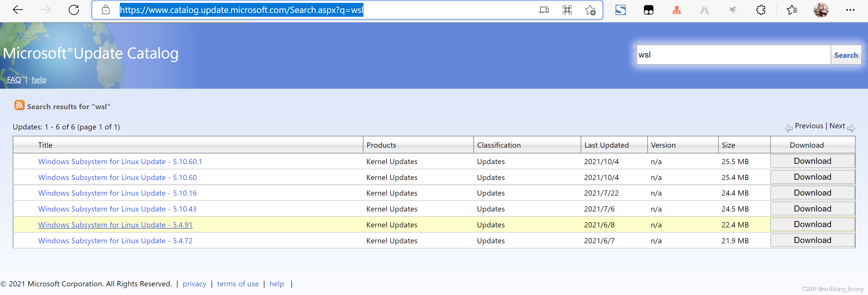Download the 5.4.72 update
Screen dimensions: 868x295
(x=812, y=240)
